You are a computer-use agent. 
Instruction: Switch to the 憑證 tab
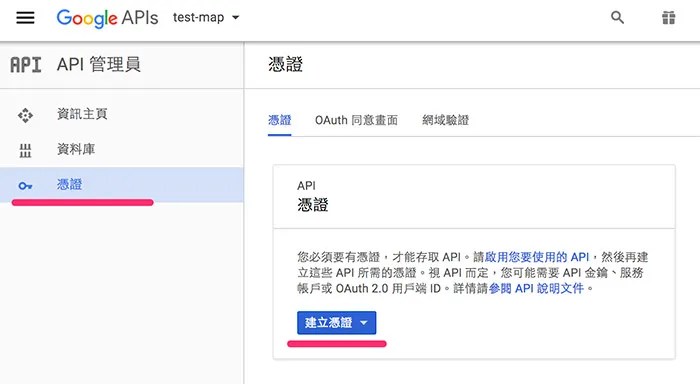coord(279,120)
